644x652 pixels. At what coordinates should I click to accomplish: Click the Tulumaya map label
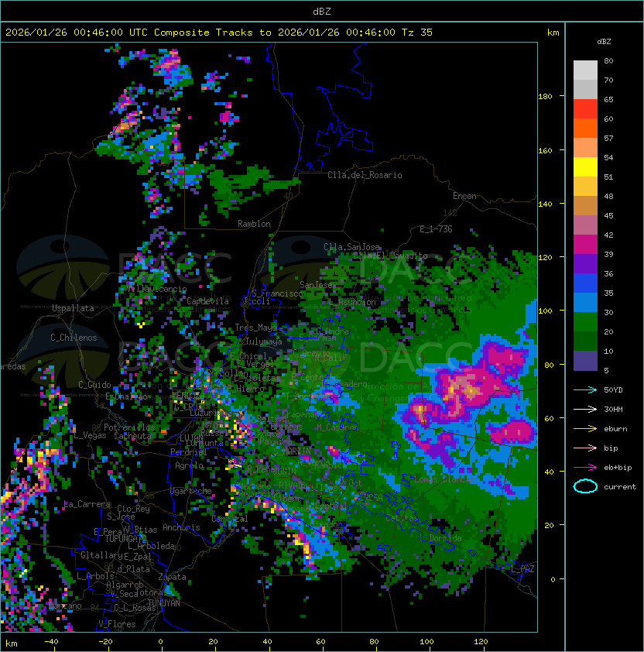point(264,341)
